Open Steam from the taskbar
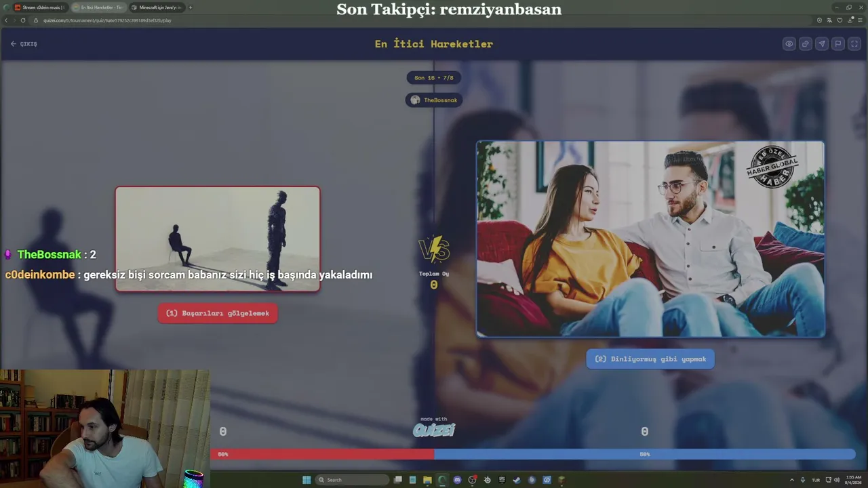This screenshot has width=868, height=488. pos(517,480)
